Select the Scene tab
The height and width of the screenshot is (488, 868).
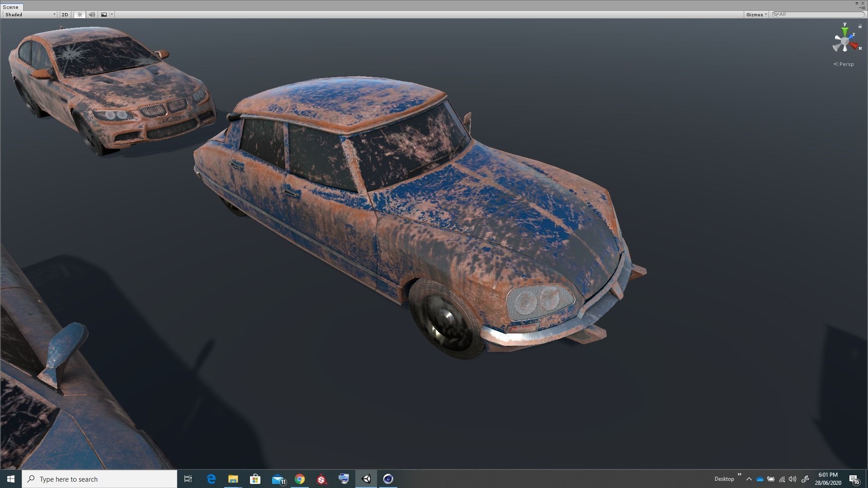pos(11,7)
